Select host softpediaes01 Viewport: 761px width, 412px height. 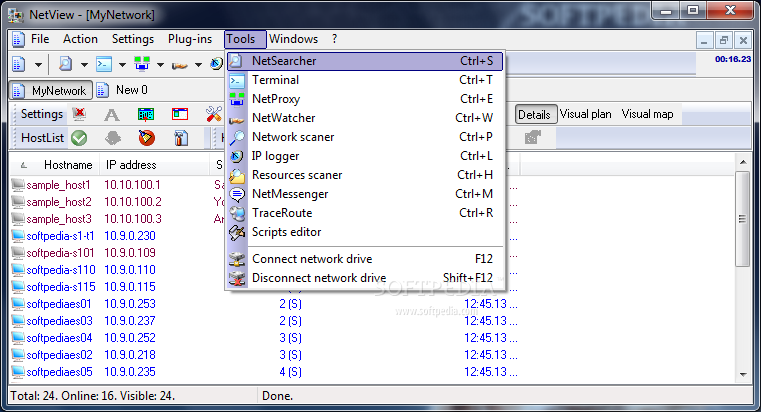59,304
